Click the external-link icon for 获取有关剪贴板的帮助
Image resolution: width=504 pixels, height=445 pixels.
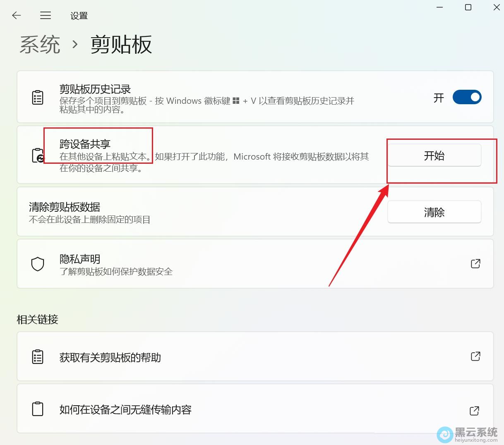point(475,356)
